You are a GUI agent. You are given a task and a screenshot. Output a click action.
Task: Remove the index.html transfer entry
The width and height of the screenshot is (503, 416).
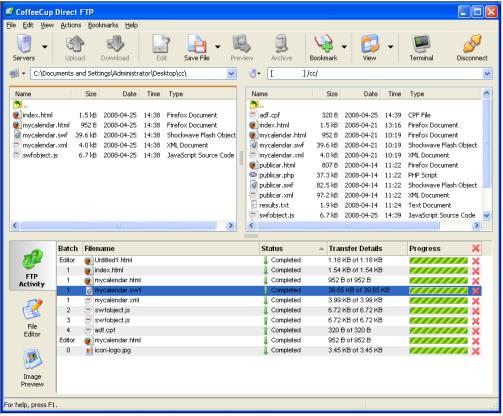coord(476,271)
